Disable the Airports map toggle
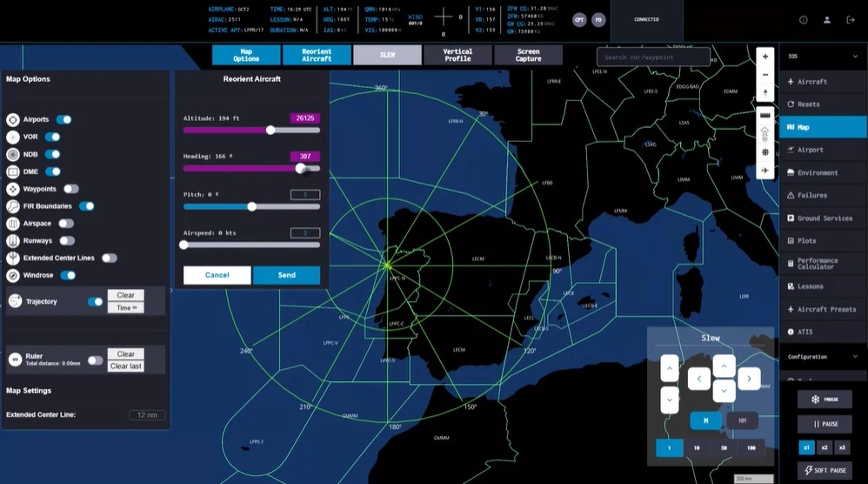Screen dimensions: 868x484 63,119
